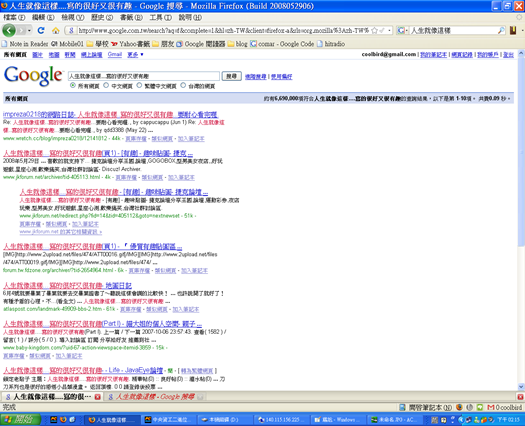Viewport: 525px width, 426px height.
Task: Open the Google search engine selector dropdown
Action: (x=402, y=30)
